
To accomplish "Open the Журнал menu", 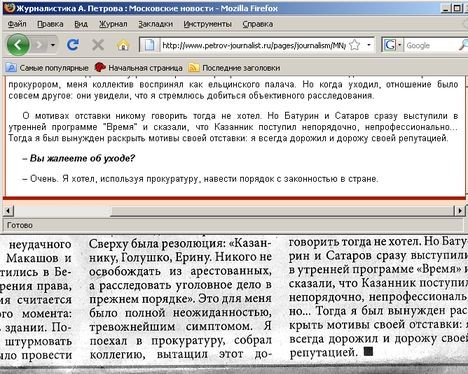I will [113, 24].
